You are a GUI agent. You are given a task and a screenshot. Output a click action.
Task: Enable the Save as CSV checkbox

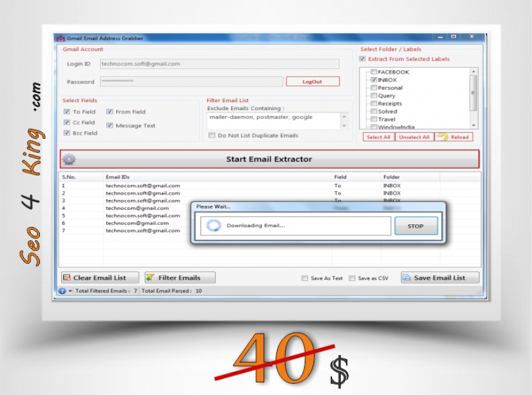point(352,278)
